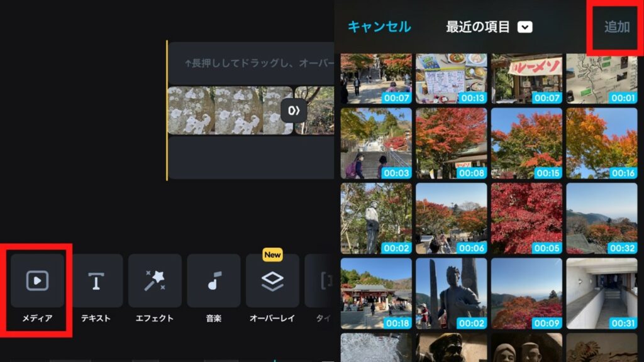This screenshot has height=362, width=644.
Task: Tap 追加 to add selected media
Action: coord(617,26)
